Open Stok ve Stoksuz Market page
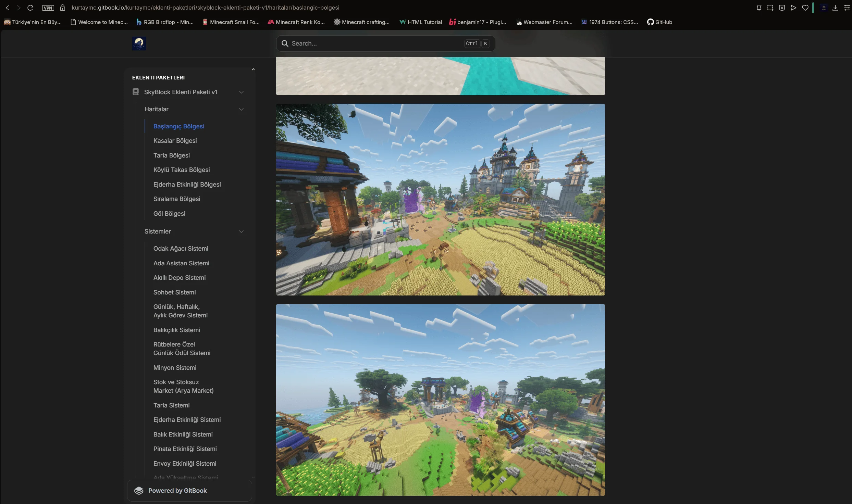 click(184, 386)
